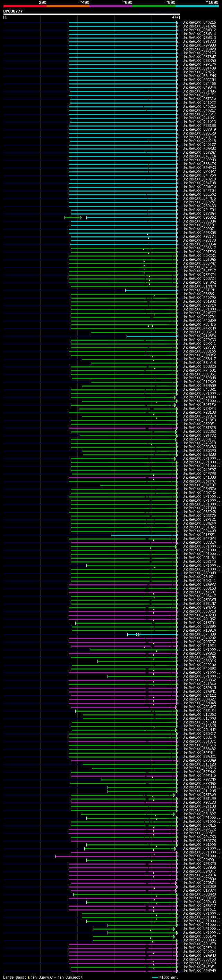
Task: Select hit UniRef100_Q41024
Action: (x=199, y=27)
